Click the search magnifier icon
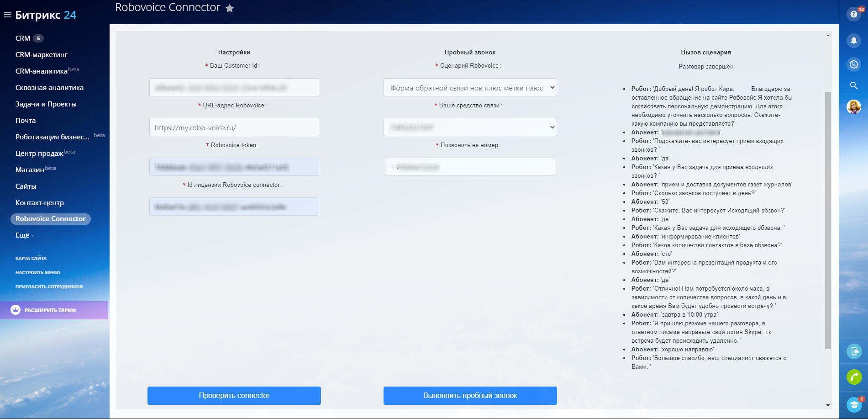 (x=853, y=85)
